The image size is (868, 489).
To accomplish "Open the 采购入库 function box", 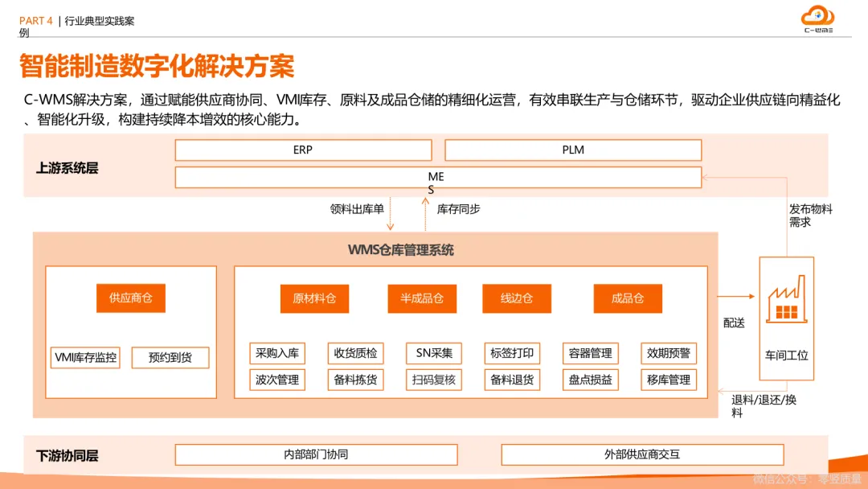I will pyautogui.click(x=277, y=353).
